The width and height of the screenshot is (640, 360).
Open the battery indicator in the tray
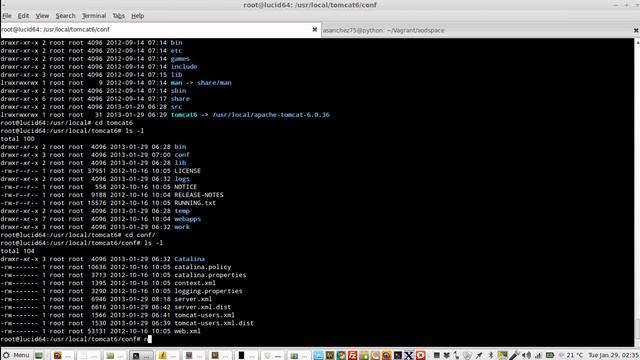550,356
